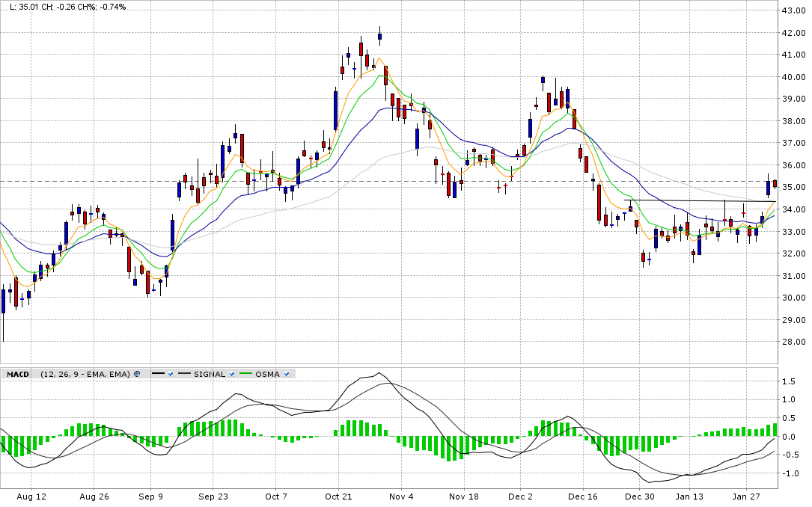
Task: Select the Oct 21 date label
Action: pyautogui.click(x=338, y=497)
